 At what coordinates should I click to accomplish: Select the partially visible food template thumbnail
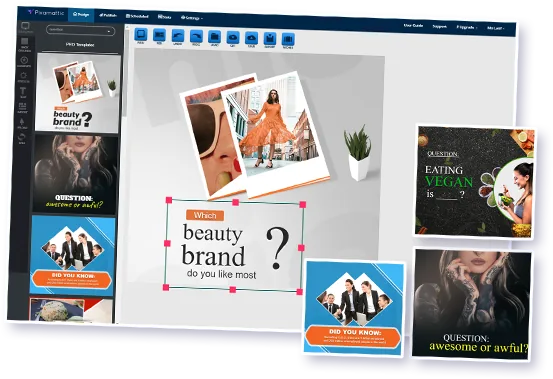(x=71, y=310)
